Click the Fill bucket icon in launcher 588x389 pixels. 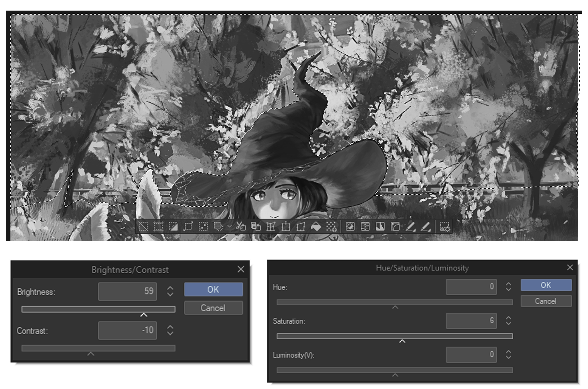click(x=316, y=226)
